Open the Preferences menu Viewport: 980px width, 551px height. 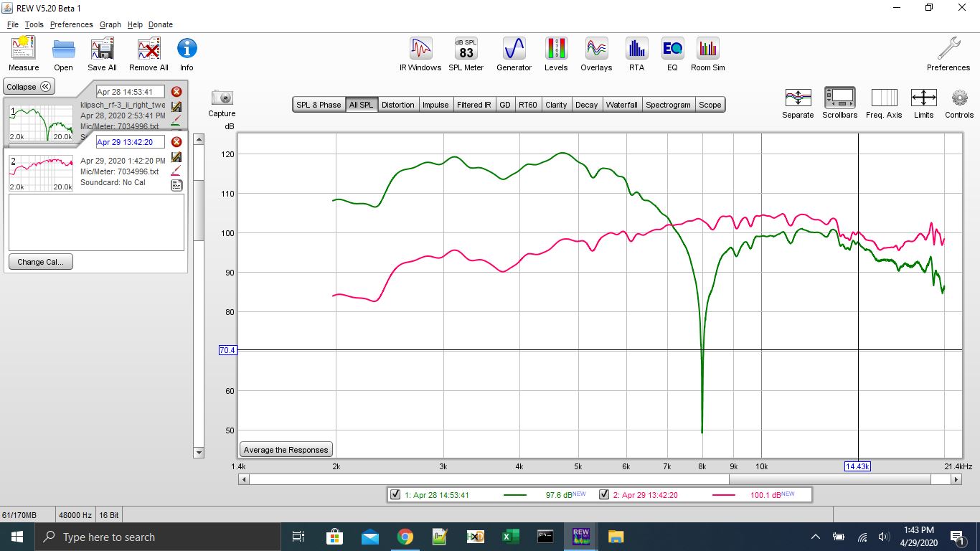click(71, 24)
